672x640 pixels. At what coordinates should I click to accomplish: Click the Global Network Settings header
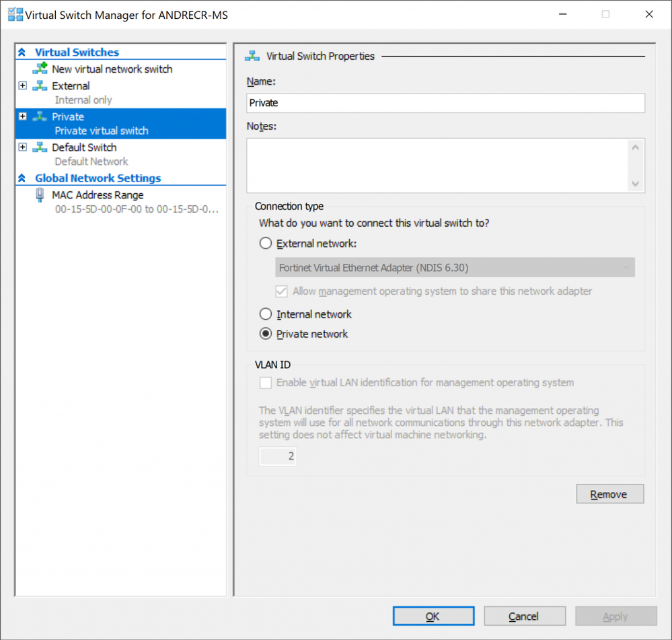[x=98, y=178]
